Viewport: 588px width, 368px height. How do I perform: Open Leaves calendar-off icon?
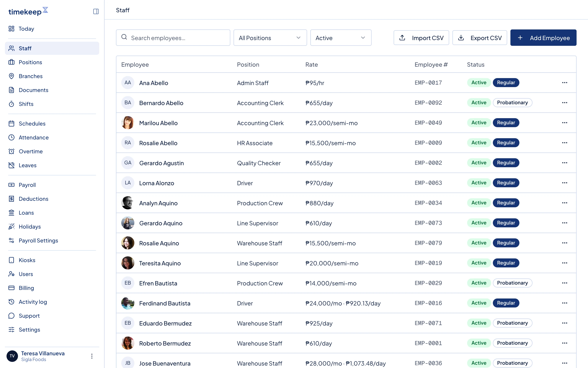(x=11, y=165)
